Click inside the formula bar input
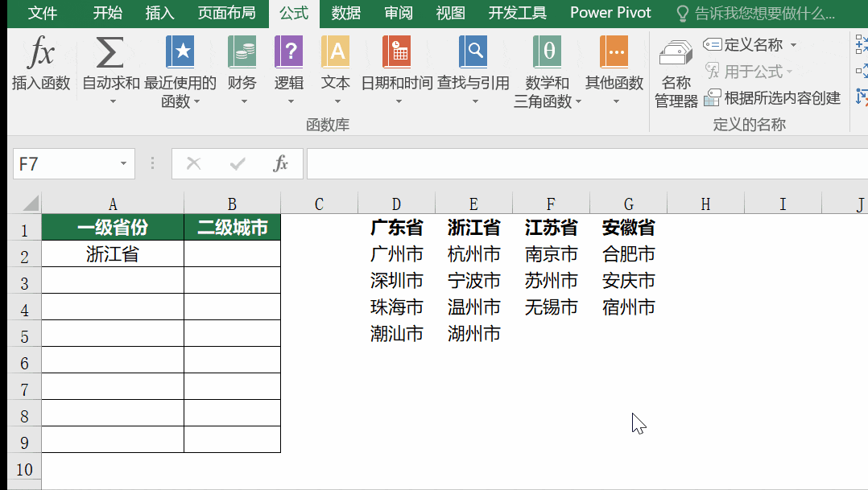The height and width of the screenshot is (490, 868). coord(587,163)
